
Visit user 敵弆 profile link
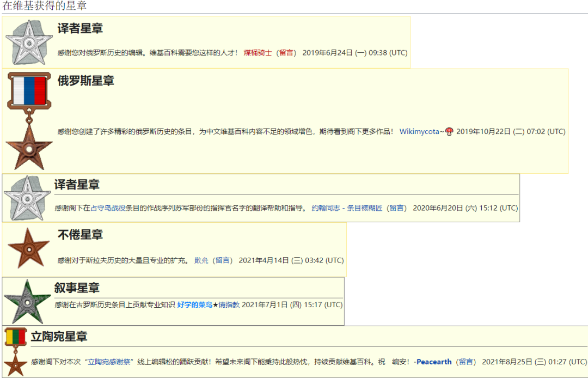pyautogui.click(x=201, y=260)
